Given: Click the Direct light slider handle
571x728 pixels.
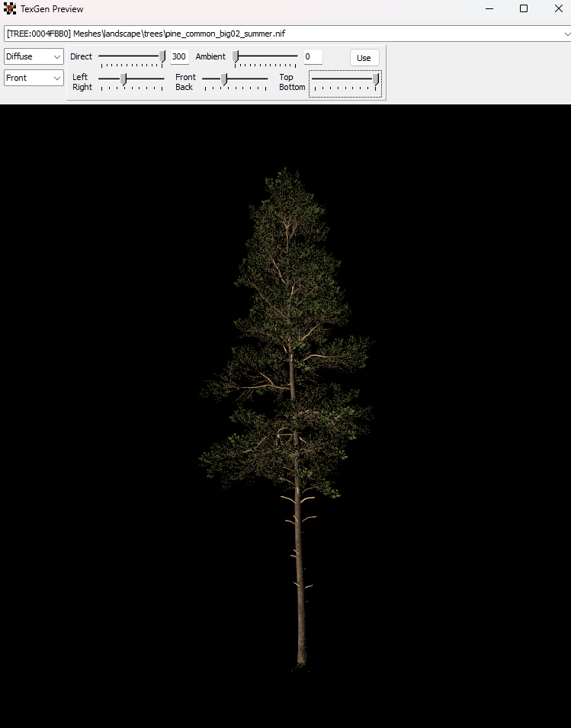Looking at the screenshot, I should pos(162,56).
